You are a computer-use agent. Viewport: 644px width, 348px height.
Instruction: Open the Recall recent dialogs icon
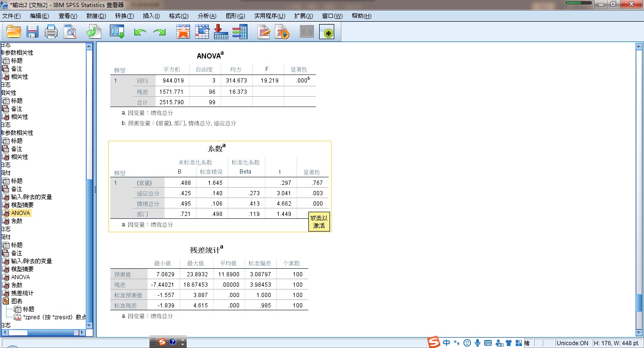click(x=116, y=32)
